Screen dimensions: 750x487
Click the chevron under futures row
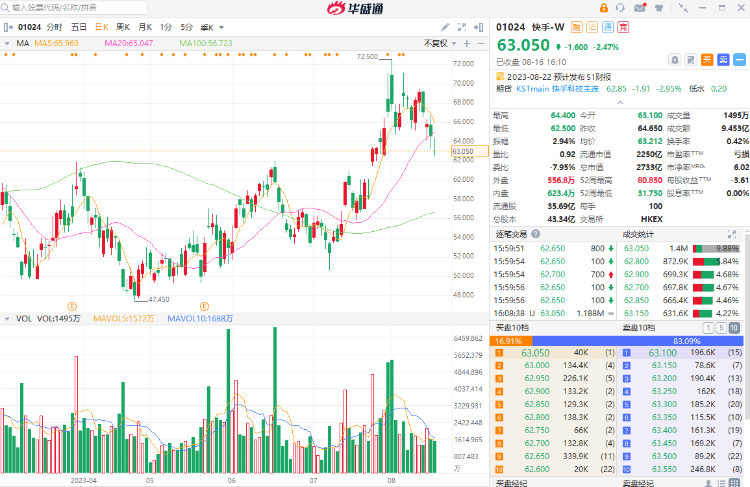(x=620, y=102)
